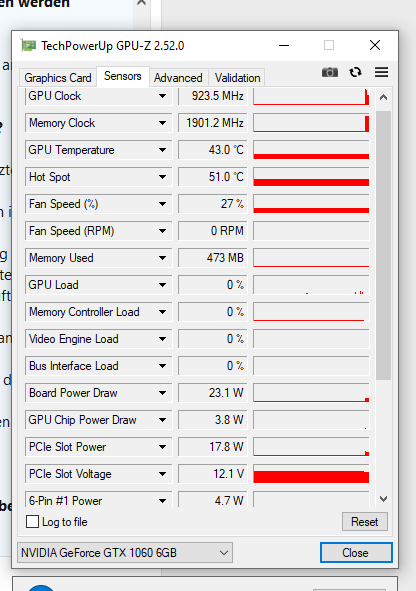Click the GPU-Z title bar app icon
Screen dimensions: 416x591
click(x=28, y=46)
